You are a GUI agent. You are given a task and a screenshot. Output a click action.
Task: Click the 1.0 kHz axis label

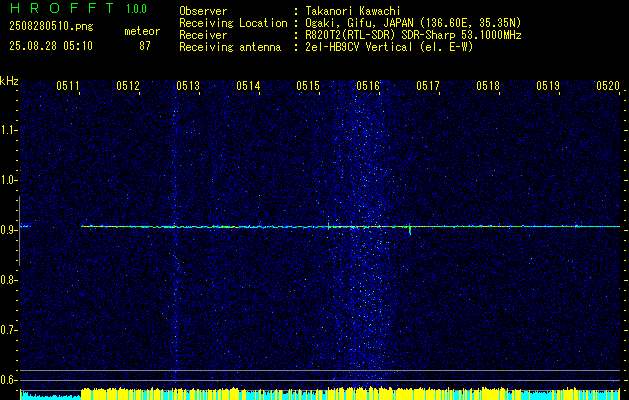click(8, 180)
